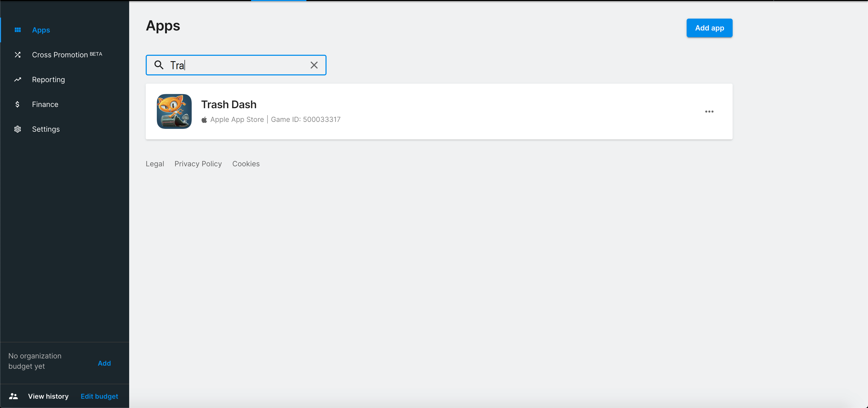Image resolution: width=868 pixels, height=408 pixels.
Task: Add an organization budget
Action: [x=104, y=363]
